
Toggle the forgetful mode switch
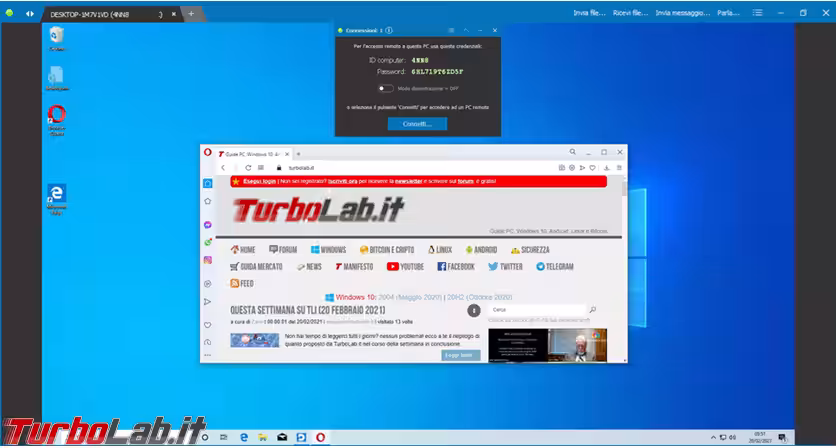[x=385, y=89]
